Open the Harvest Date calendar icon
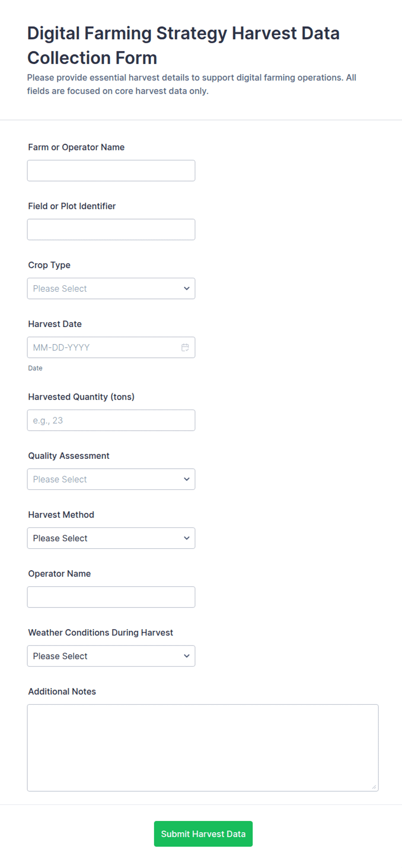This screenshot has height=868, width=402. pos(185,347)
